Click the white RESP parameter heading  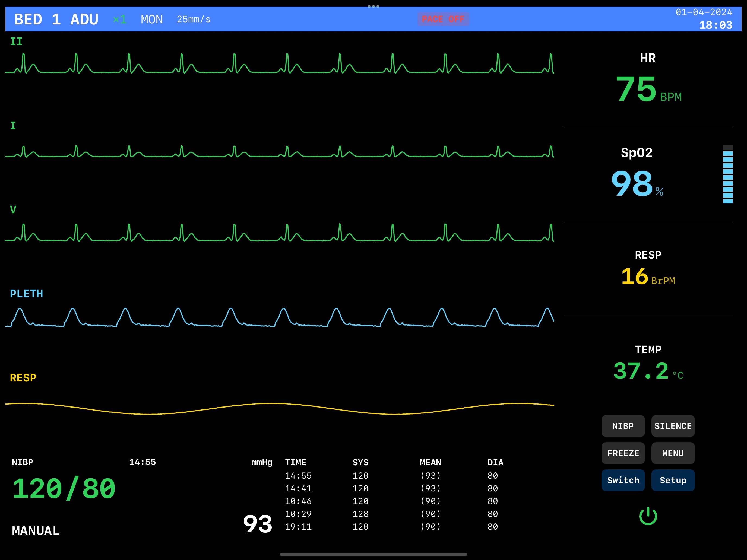tap(648, 255)
